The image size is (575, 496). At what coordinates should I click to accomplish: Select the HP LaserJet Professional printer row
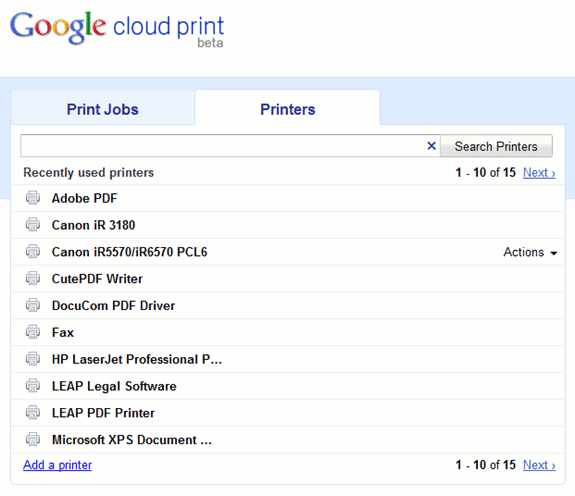(288, 359)
